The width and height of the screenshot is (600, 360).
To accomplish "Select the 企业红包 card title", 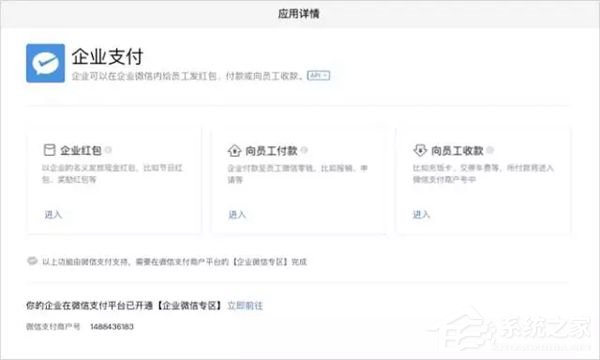I will (81, 150).
